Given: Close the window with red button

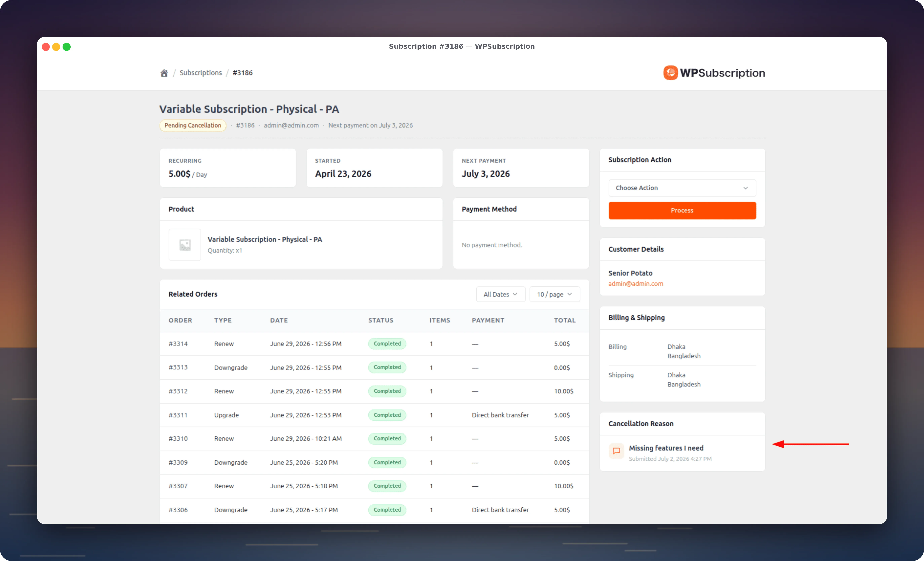Looking at the screenshot, I should pyautogui.click(x=46, y=47).
